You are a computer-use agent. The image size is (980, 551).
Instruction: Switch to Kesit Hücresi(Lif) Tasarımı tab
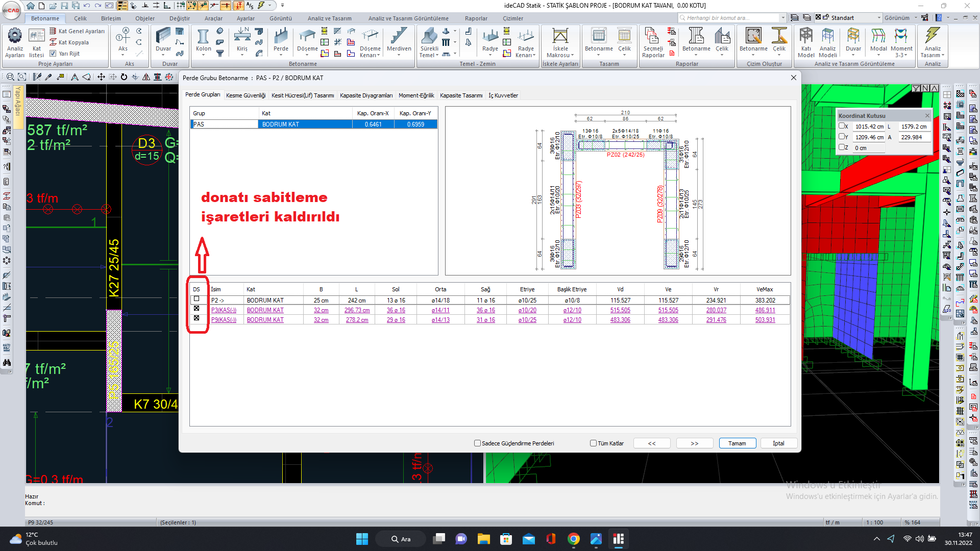303,95
